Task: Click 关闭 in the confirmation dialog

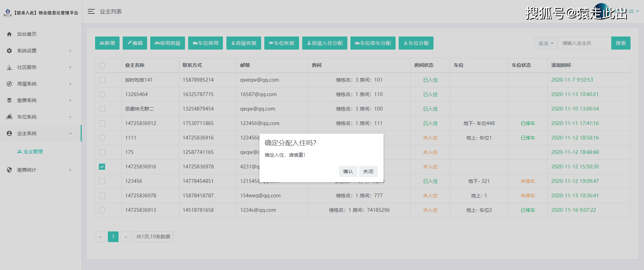Action: point(368,172)
